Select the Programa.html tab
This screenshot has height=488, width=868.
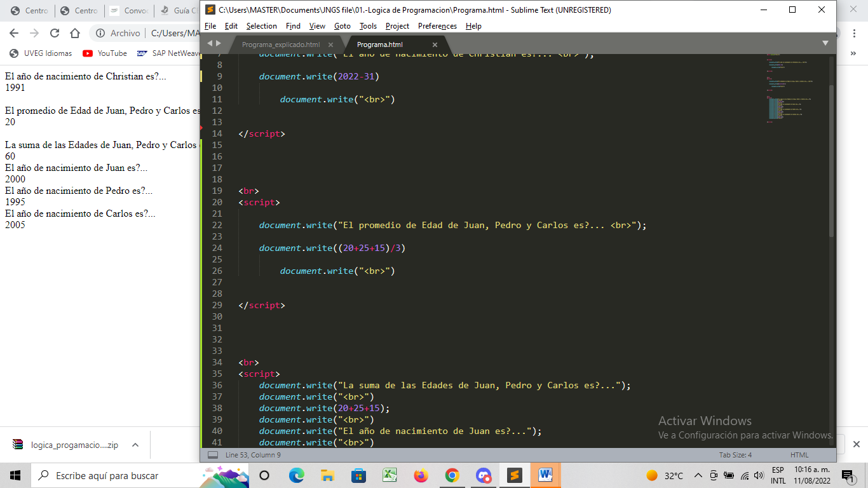tap(380, 44)
